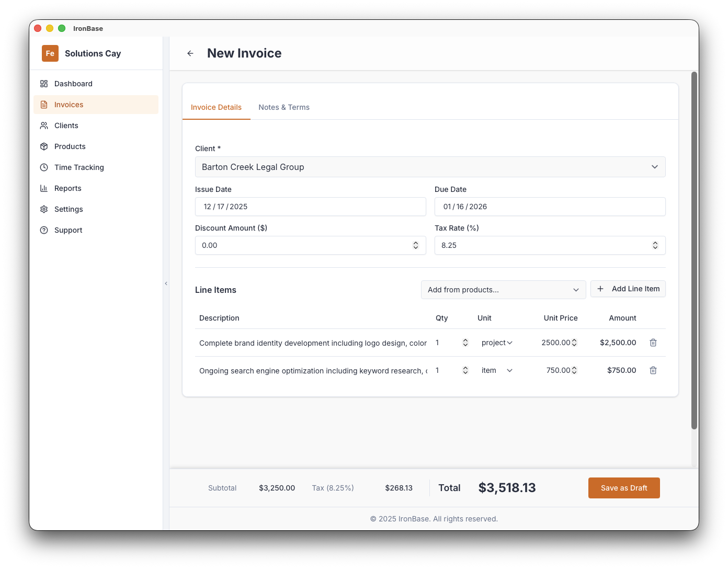The width and height of the screenshot is (728, 569).
Task: Select Products in the sidebar
Action: pos(70,146)
